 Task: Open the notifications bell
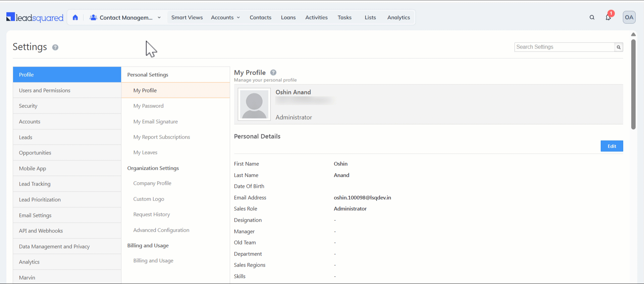pyautogui.click(x=608, y=17)
